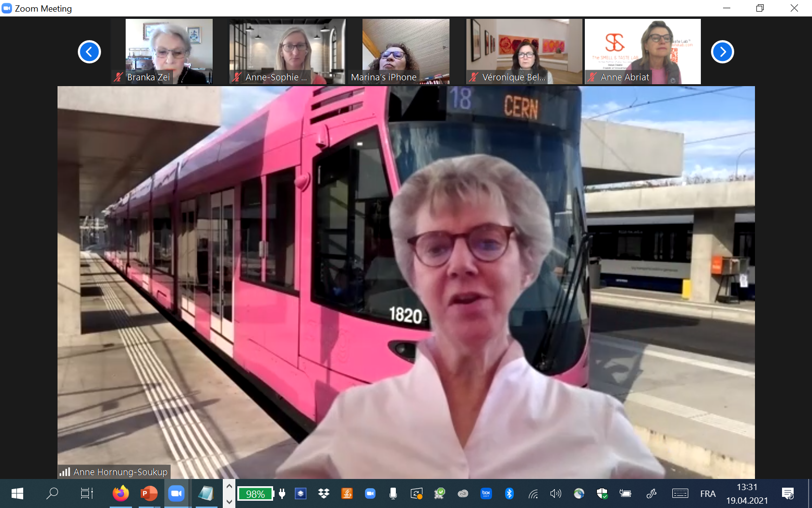Toggle Bluetooth from system tray icon

tap(509, 493)
